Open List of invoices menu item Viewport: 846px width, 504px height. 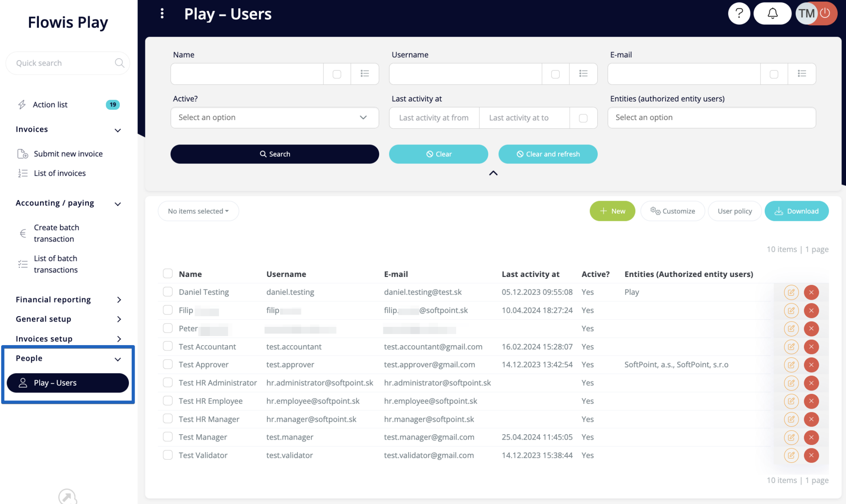click(60, 173)
